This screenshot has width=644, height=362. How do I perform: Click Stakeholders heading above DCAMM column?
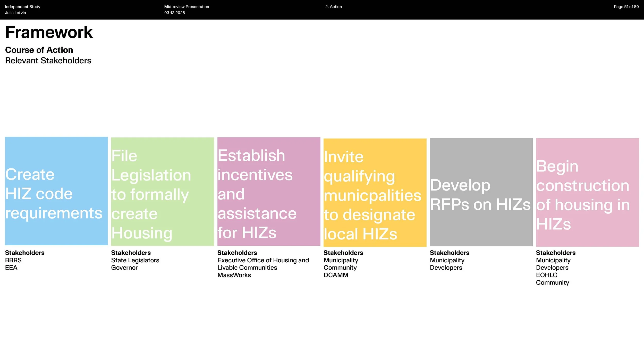point(343,253)
